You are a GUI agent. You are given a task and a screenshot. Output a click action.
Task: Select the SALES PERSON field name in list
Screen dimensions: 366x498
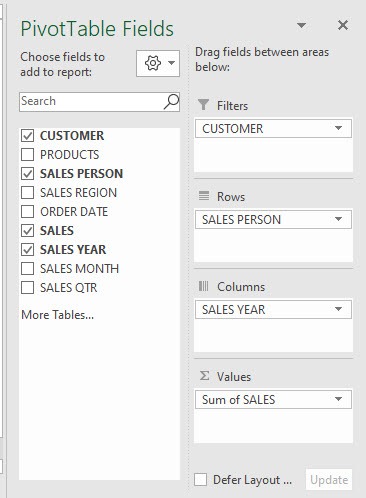[x=82, y=174]
